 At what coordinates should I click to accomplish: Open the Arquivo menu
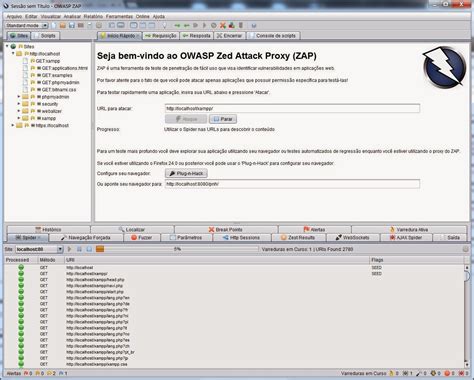14,16
